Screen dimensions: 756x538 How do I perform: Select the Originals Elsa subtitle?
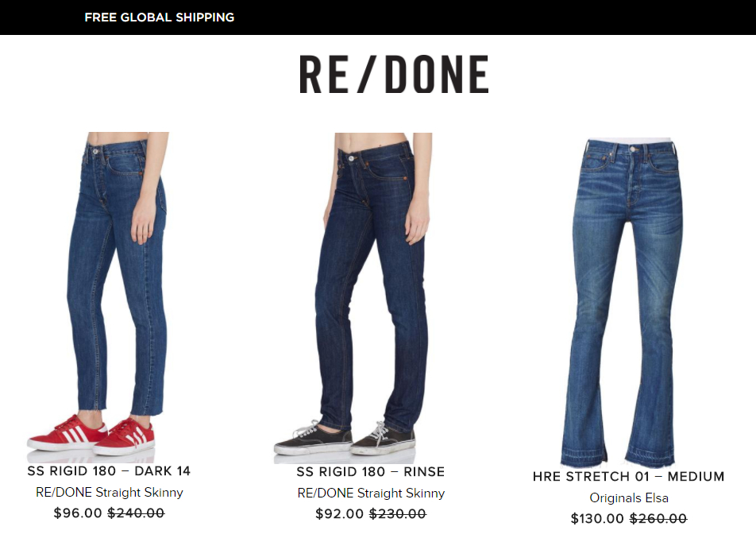[x=629, y=498]
